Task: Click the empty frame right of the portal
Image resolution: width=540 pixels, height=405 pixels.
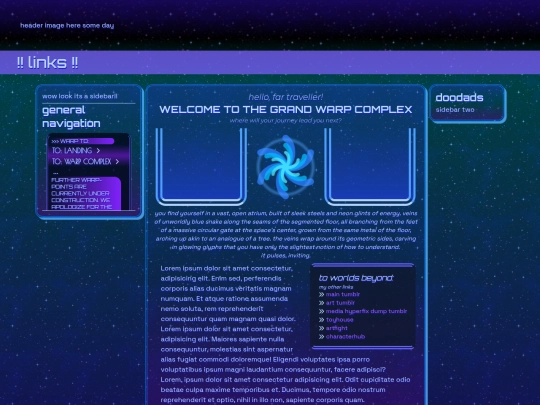Action: (x=370, y=167)
